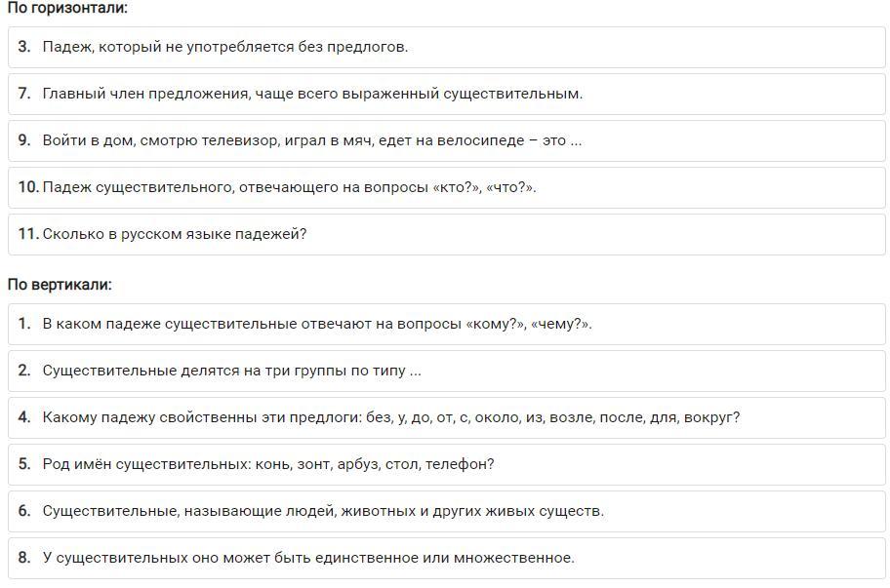Click the number 1 vertical clue label
890x588 pixels.
pos(23,323)
